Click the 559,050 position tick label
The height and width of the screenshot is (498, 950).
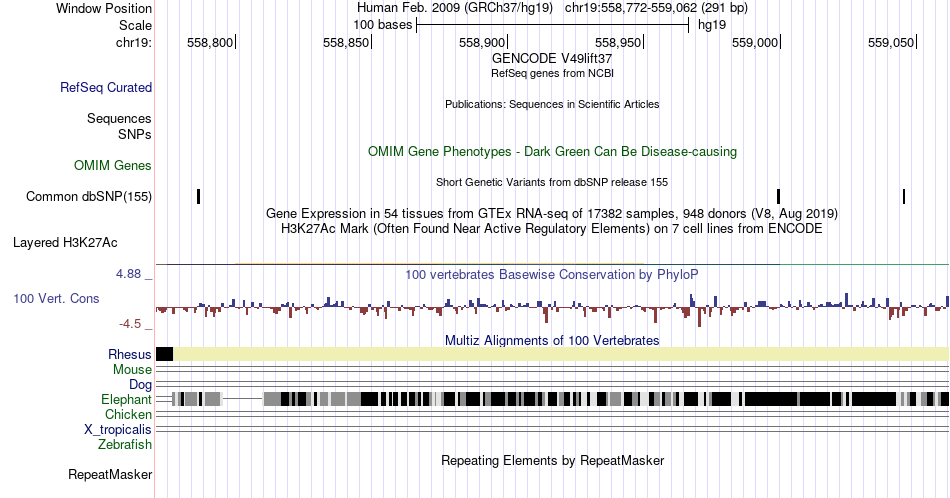click(x=891, y=42)
